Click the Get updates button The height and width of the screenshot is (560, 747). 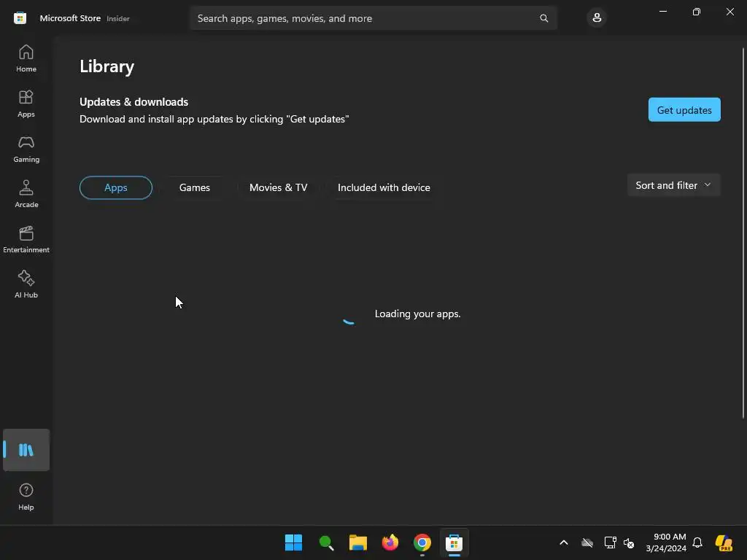point(684,110)
